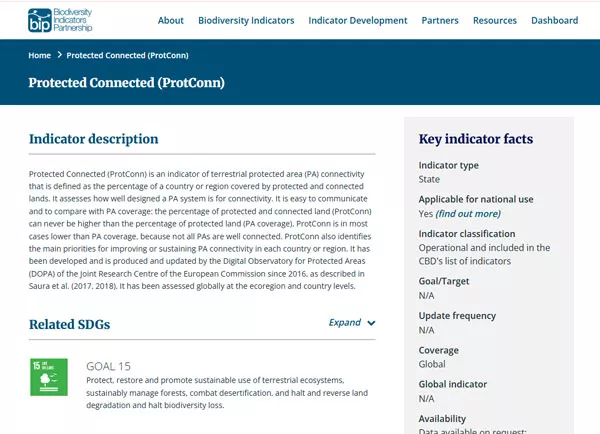Image resolution: width=600 pixels, height=434 pixels.
Task: Go to the Dashboard page
Action: point(554,20)
